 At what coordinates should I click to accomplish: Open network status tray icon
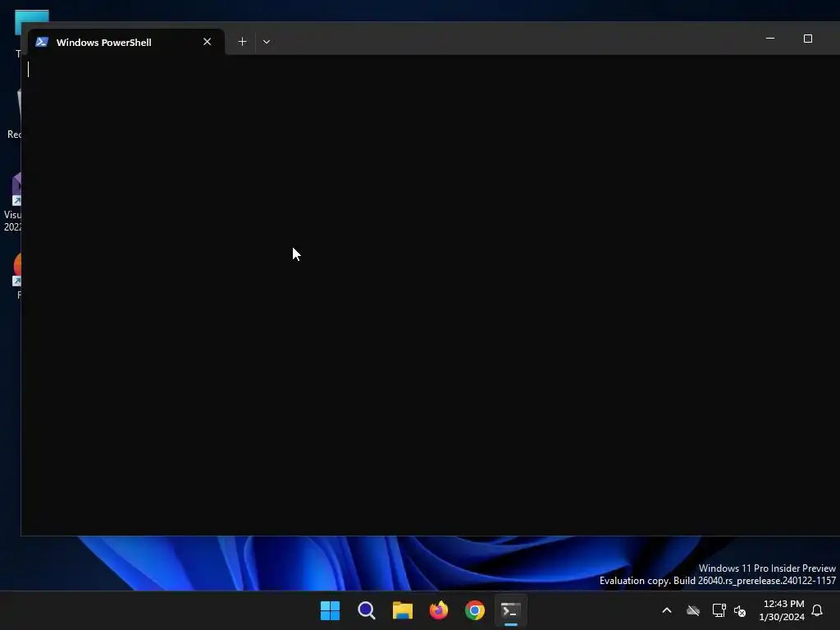point(719,610)
